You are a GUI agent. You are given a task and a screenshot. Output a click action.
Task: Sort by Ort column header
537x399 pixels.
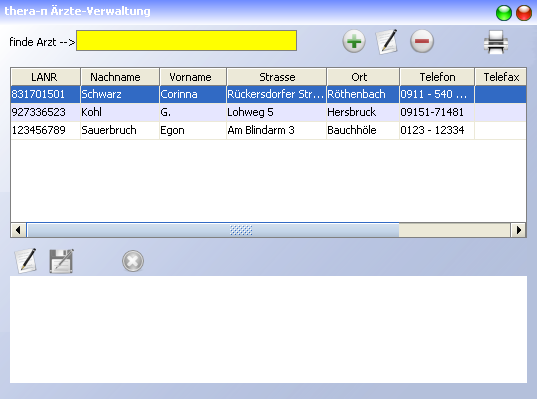(363, 77)
